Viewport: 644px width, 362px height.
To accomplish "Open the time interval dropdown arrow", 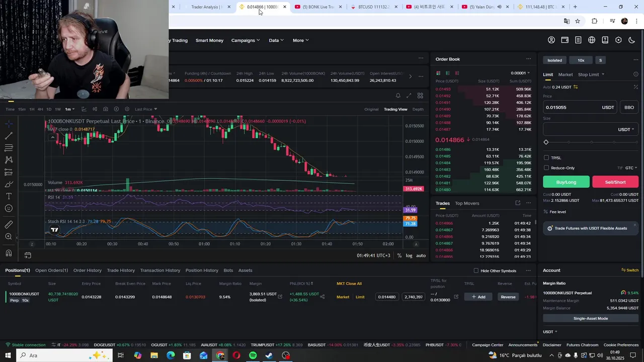I will click(x=74, y=109).
